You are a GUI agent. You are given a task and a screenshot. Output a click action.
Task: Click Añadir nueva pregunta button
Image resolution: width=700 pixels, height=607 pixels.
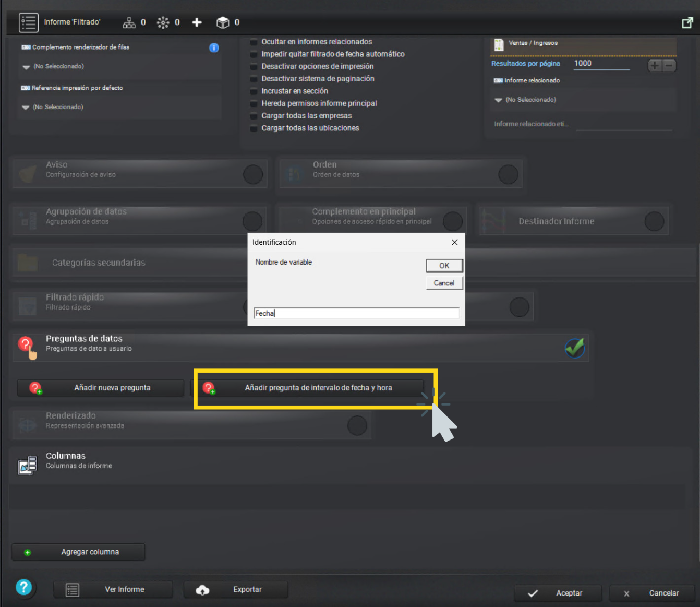101,388
